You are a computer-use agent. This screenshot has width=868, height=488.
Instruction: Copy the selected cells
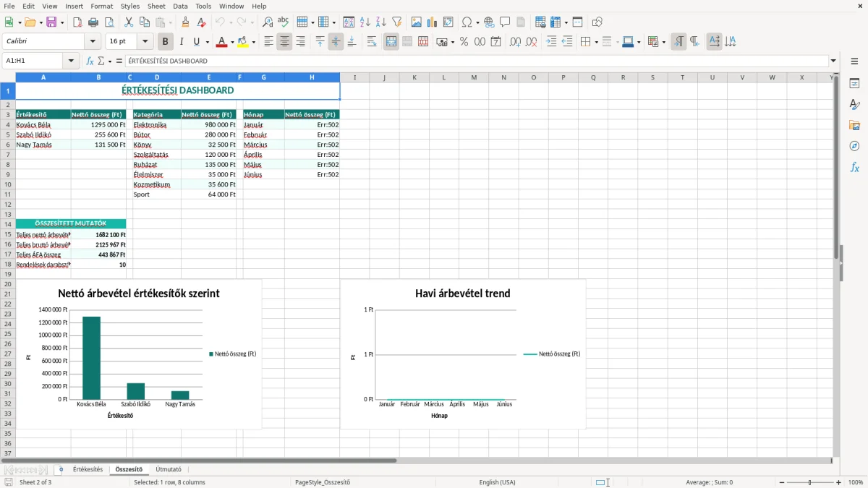pos(145,22)
